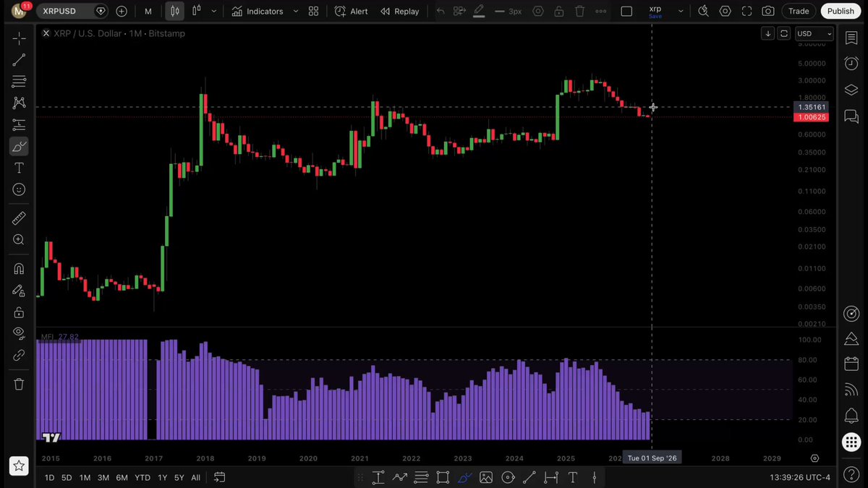Open notifications bell in right sidebar

[851, 416]
